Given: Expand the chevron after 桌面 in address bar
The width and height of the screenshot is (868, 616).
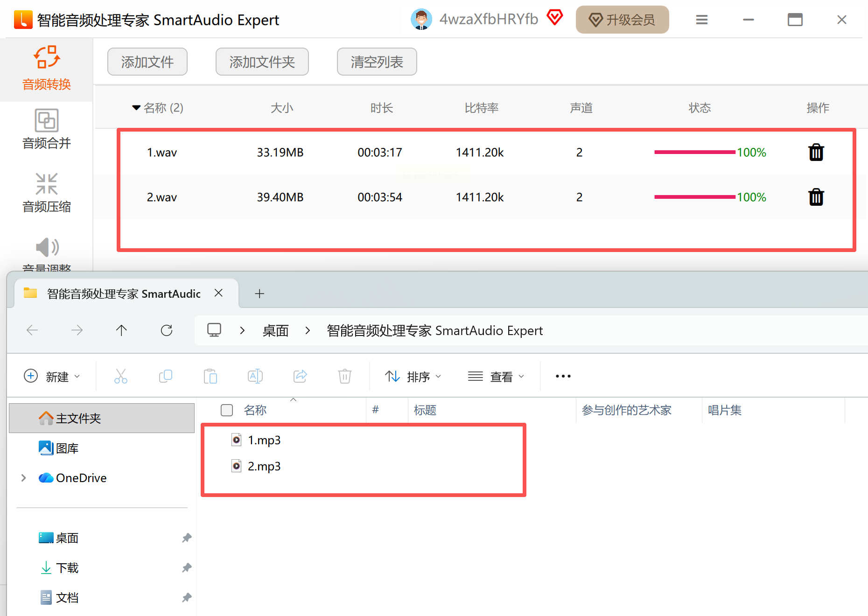Looking at the screenshot, I should coord(308,330).
